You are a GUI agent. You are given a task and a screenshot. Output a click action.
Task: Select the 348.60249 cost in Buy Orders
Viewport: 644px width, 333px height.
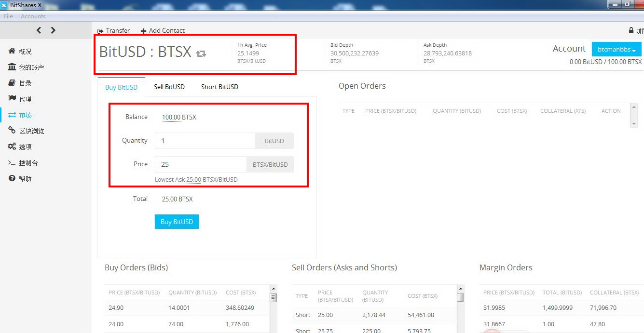240,308
